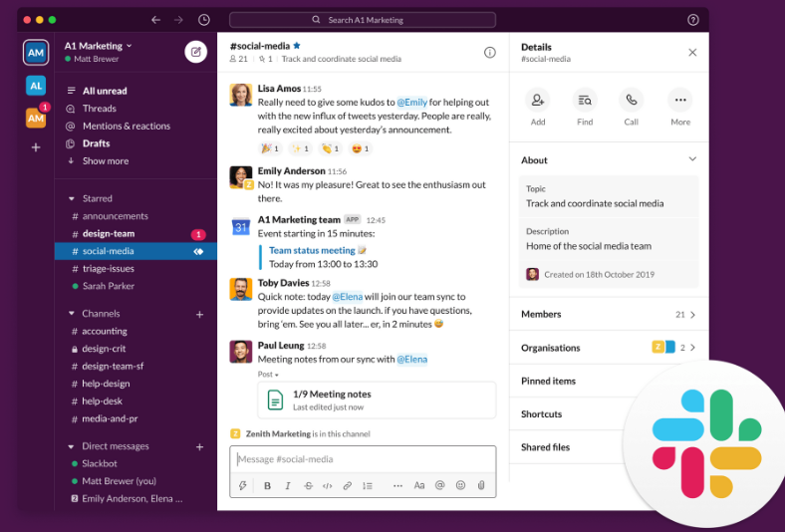This screenshot has width=785, height=532.
Task: Switch to the AL workspace
Action: [x=36, y=86]
